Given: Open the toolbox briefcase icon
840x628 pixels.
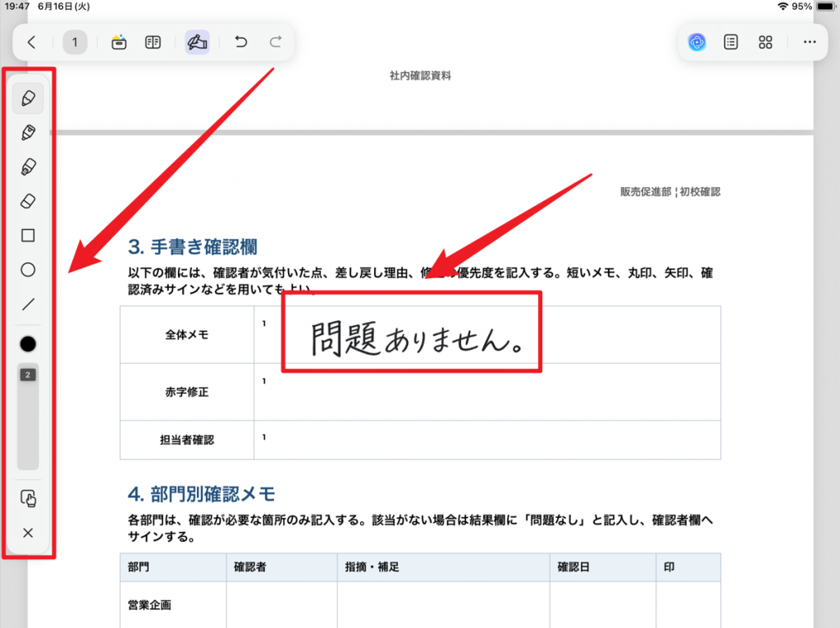Looking at the screenshot, I should (x=119, y=43).
